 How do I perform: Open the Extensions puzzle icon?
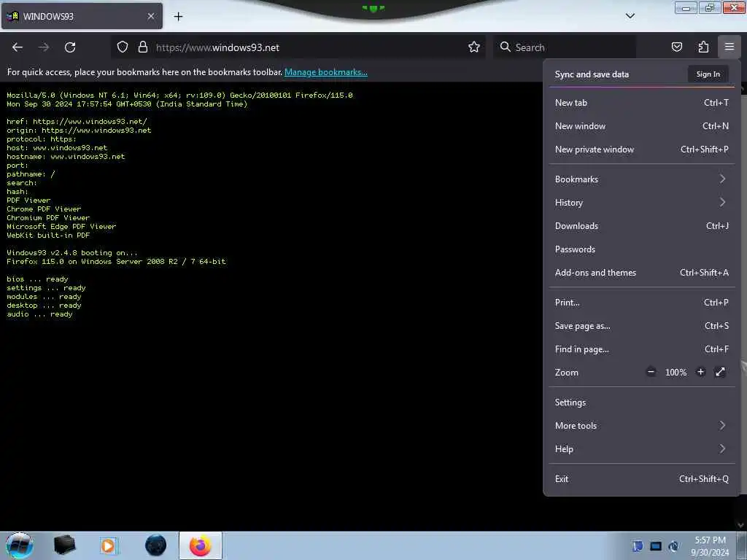tap(703, 47)
